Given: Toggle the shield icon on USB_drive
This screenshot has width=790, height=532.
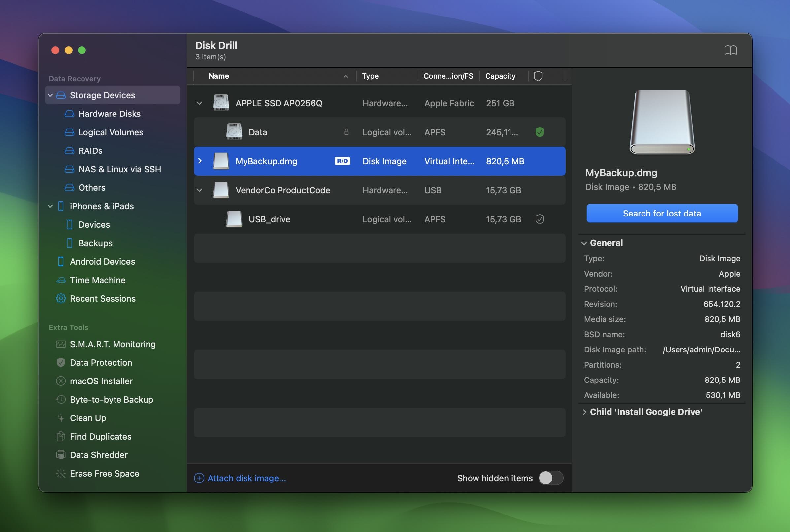Looking at the screenshot, I should point(540,218).
